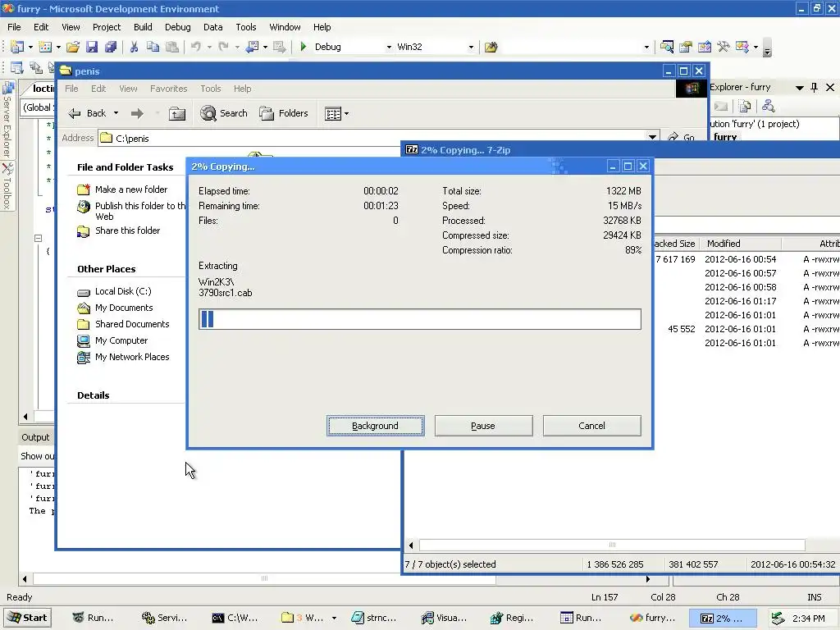Open Toolbox via hammer and wrench icon
Viewport: 840px width, 630px height.
click(x=724, y=47)
